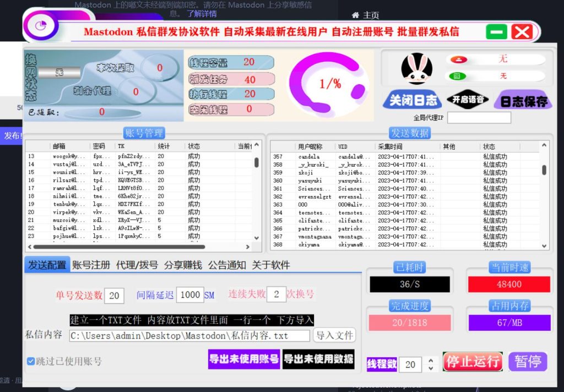Uncheck the 跳过已使用账号 checkbox

pos(30,361)
